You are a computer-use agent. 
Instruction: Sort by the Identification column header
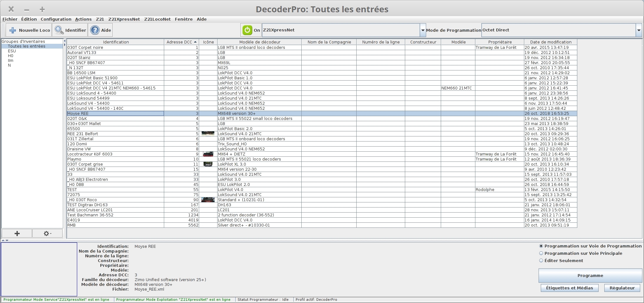[116, 42]
